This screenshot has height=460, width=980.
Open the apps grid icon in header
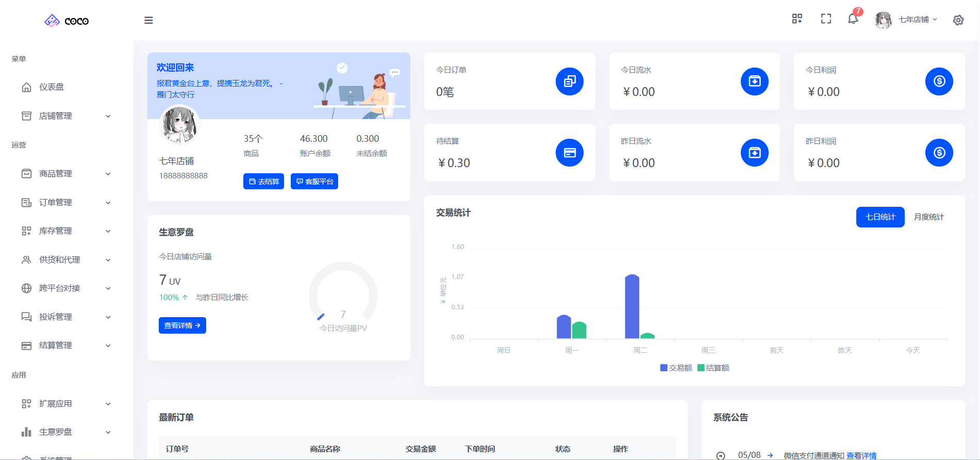(797, 19)
